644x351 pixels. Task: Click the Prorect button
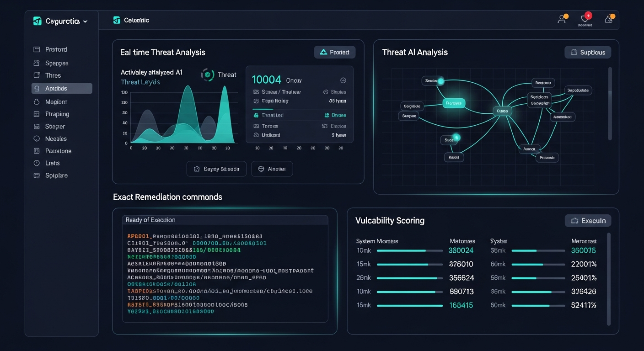coord(335,52)
